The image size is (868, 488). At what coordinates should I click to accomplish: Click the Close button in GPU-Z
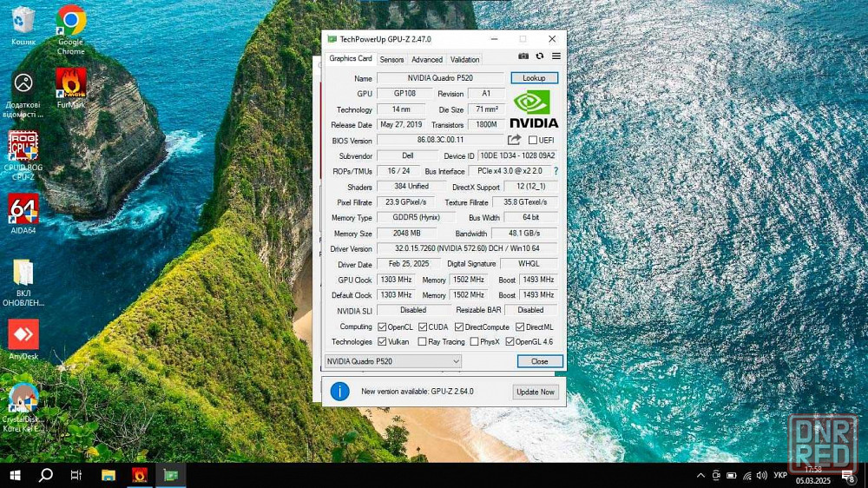(540, 361)
